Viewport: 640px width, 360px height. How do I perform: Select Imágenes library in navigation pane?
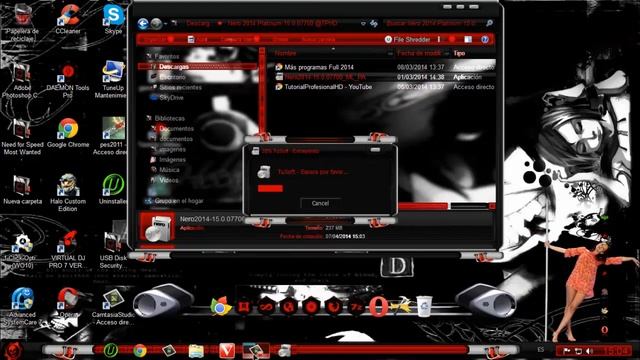click(x=172, y=160)
